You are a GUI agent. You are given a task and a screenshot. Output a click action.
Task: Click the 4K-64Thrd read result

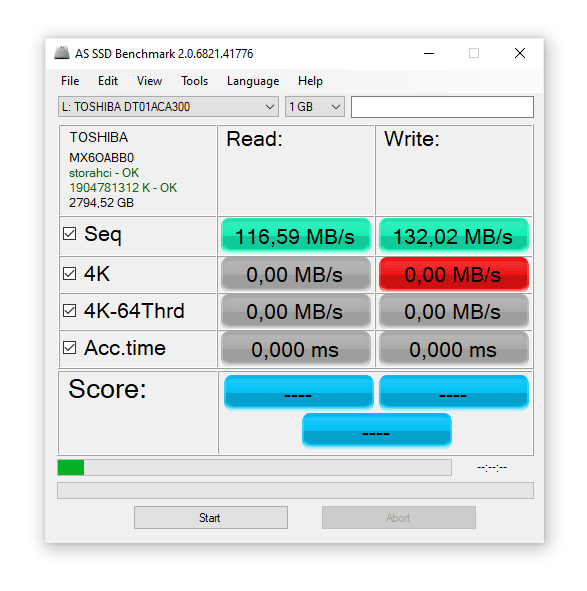(296, 311)
